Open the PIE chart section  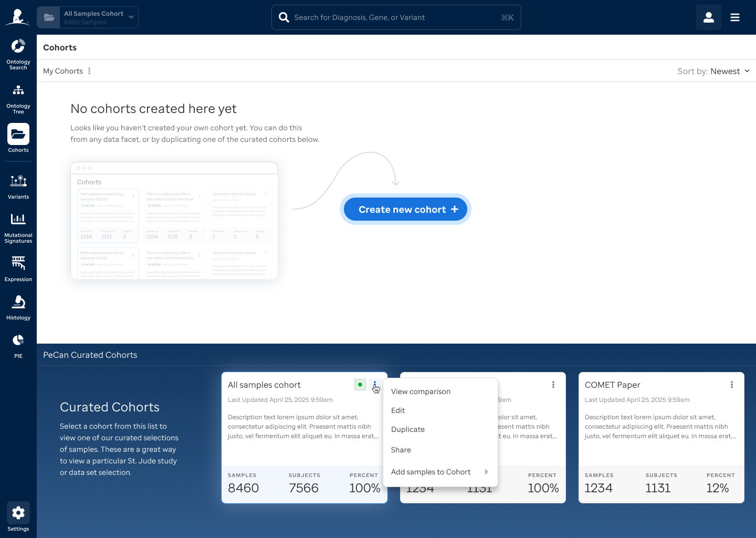pyautogui.click(x=18, y=345)
